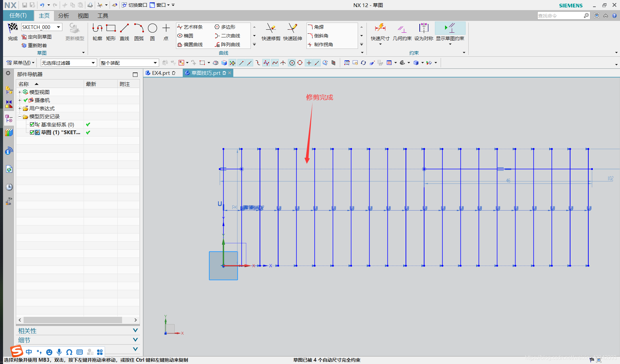
Task: Select the Circle (圆) tool
Action: [x=152, y=32]
